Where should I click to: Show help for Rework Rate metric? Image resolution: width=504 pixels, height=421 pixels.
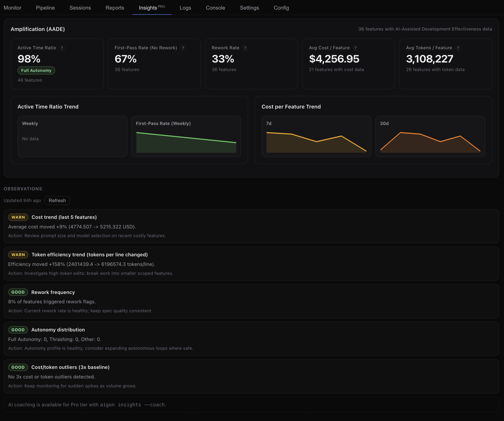(245, 48)
